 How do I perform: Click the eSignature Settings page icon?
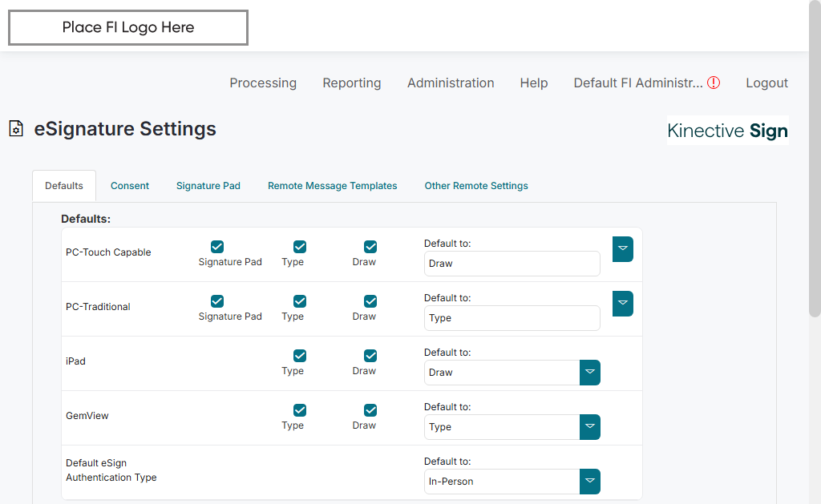click(x=16, y=129)
